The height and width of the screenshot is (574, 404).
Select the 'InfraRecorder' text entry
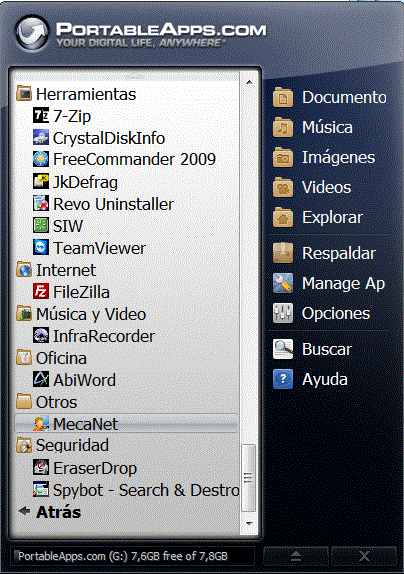click(x=104, y=336)
